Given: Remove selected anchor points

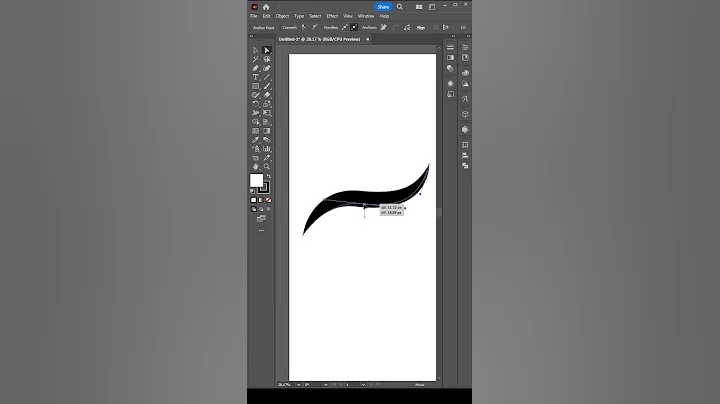Looking at the screenshot, I should (383, 28).
